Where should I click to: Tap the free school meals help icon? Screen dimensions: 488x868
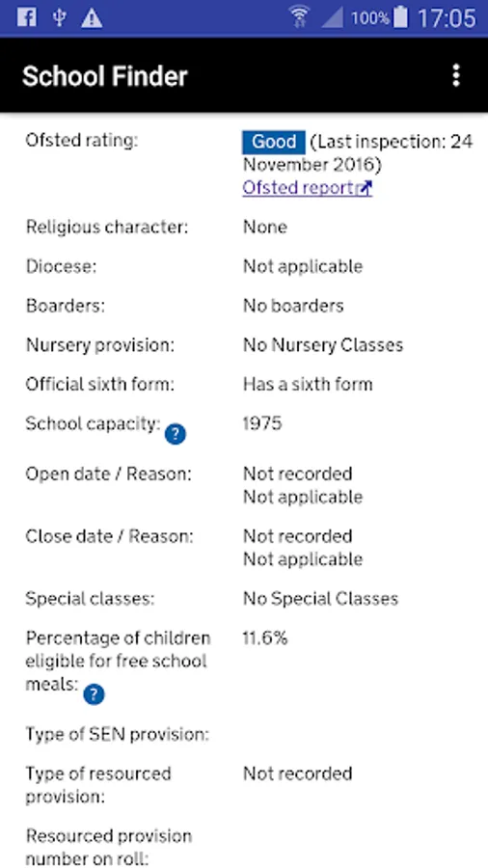pos(95,694)
